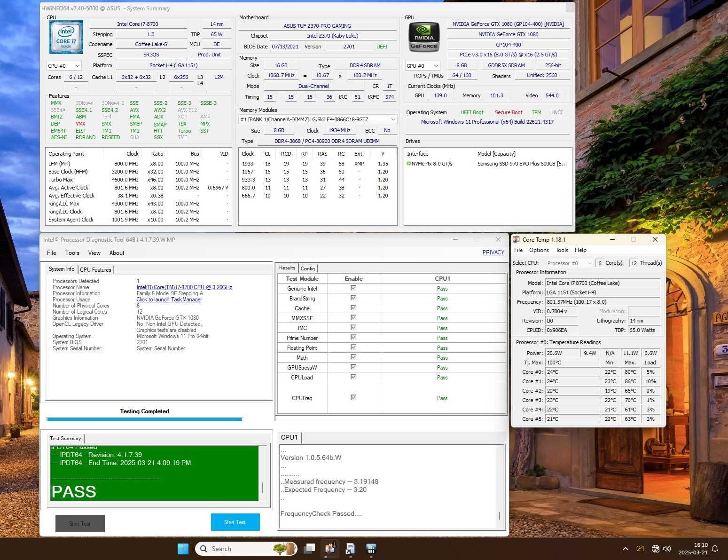The image size is (728, 560).
Task: Click the Core #1 temperature 24°C reading
Action: (572, 381)
